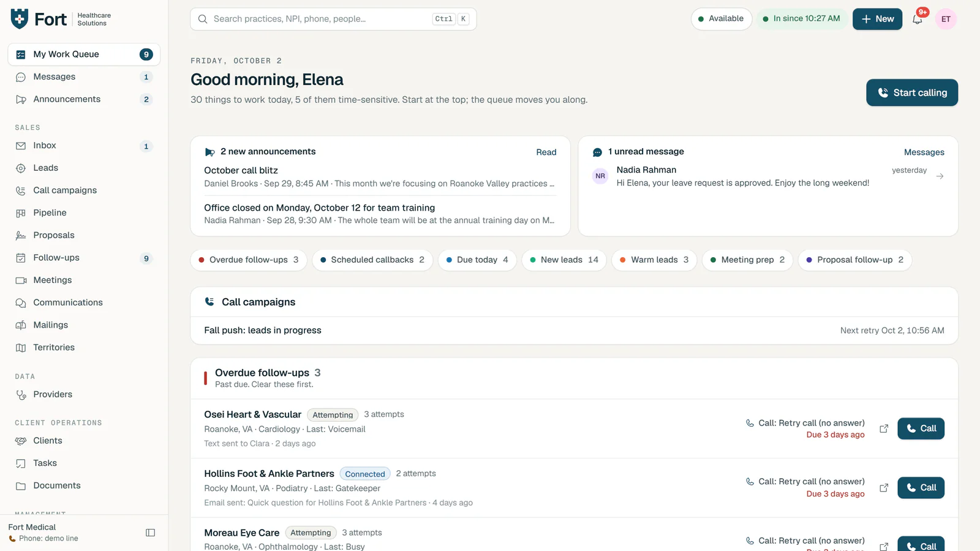Select the Due today chip
This screenshot has width=980, height=551.
[477, 260]
